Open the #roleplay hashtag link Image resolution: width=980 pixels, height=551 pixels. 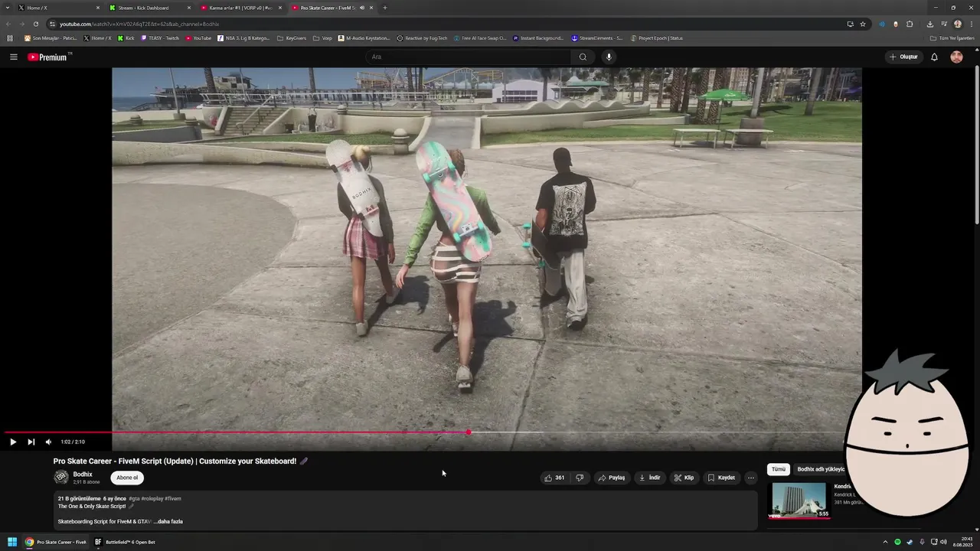click(152, 499)
